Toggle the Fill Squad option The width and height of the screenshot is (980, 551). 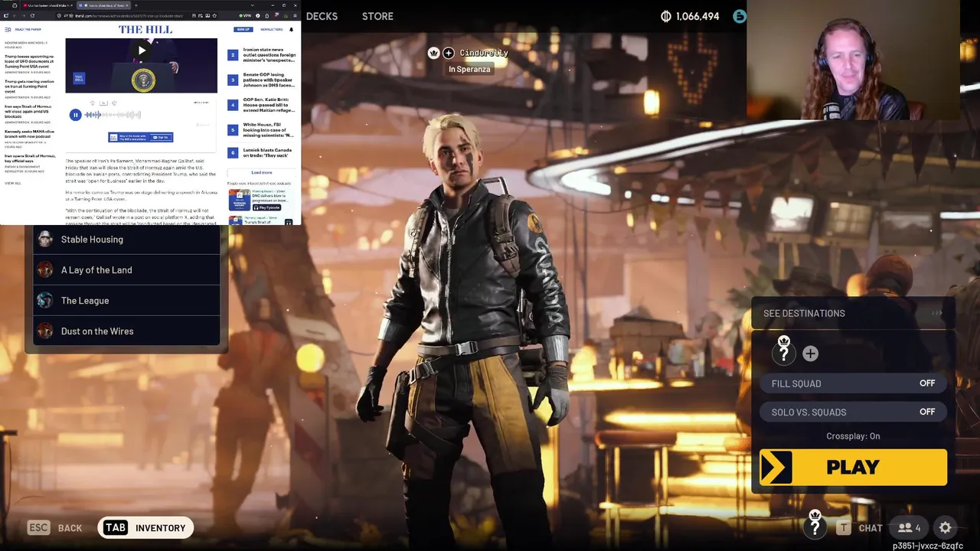click(x=853, y=383)
